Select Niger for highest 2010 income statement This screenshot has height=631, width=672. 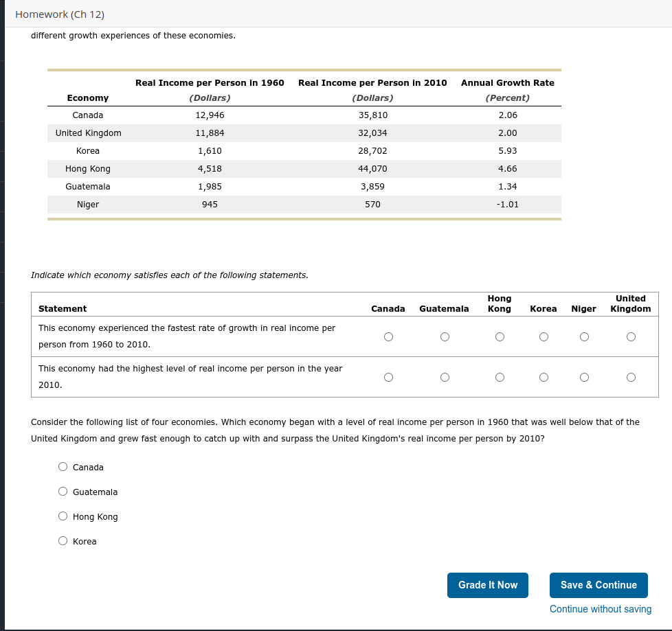[584, 377]
